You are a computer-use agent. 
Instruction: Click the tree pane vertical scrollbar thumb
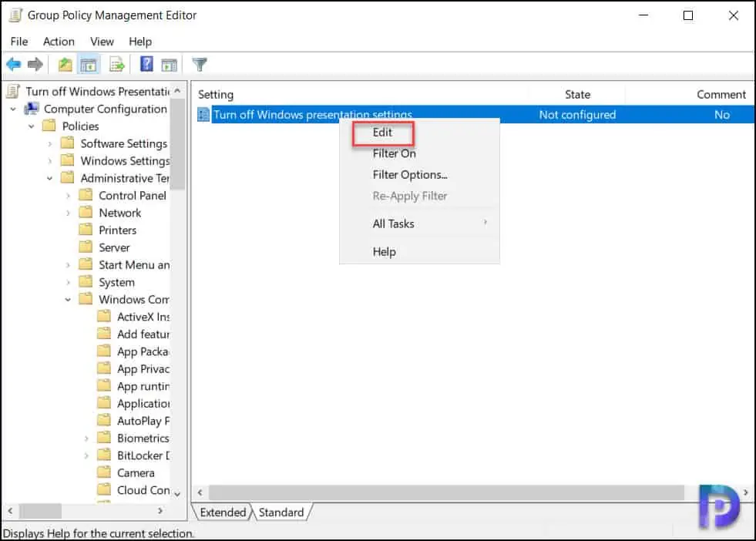click(x=177, y=143)
